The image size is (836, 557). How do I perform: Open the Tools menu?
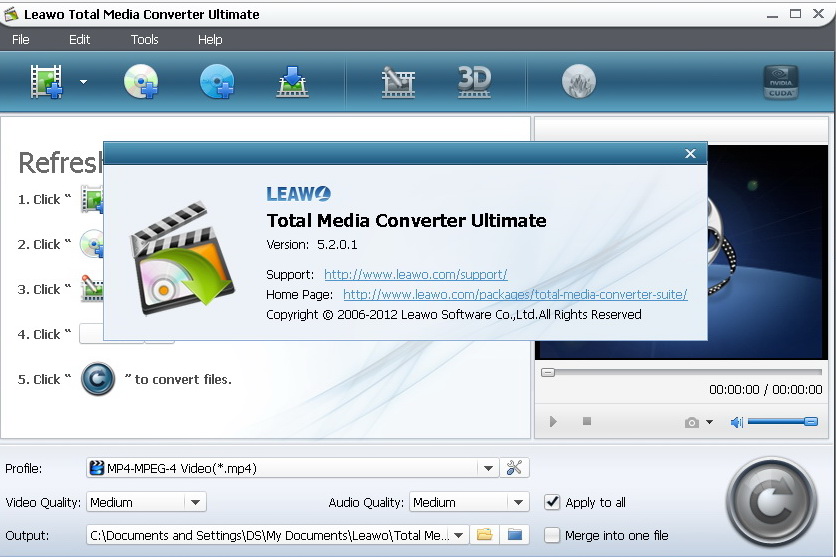(144, 39)
